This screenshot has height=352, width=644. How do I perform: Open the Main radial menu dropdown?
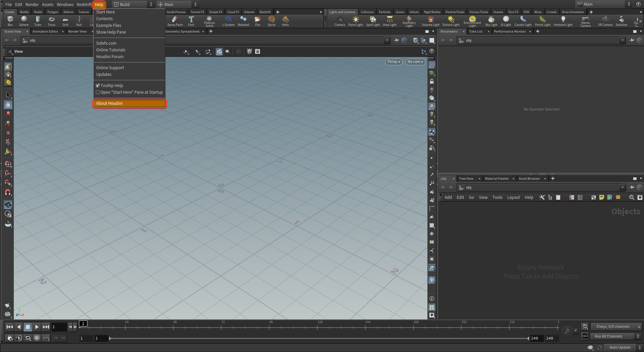pos(178,4)
